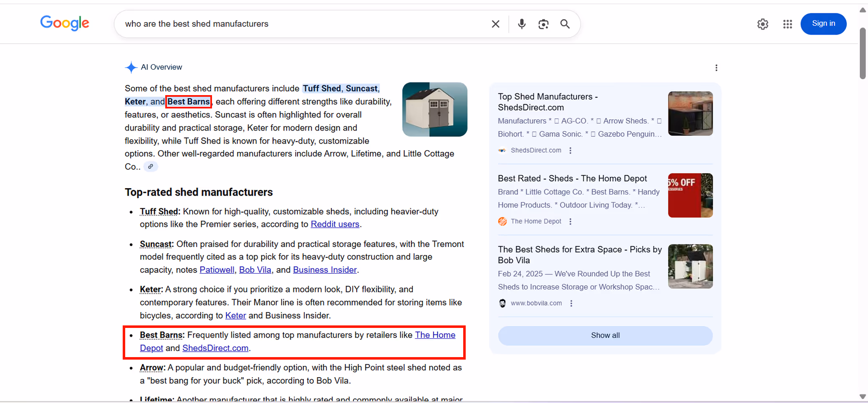868x403 pixels.
Task: Open ShedsDirect result thumbnail image
Action: pyautogui.click(x=690, y=113)
